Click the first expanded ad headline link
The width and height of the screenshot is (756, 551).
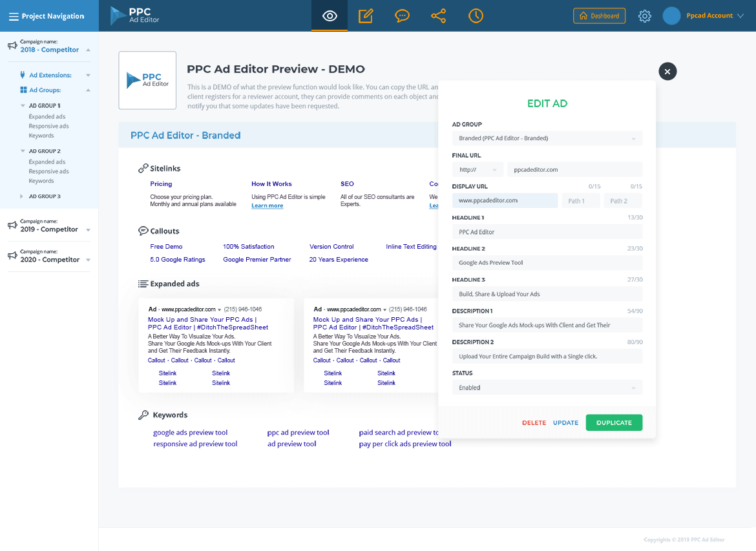[x=208, y=324]
